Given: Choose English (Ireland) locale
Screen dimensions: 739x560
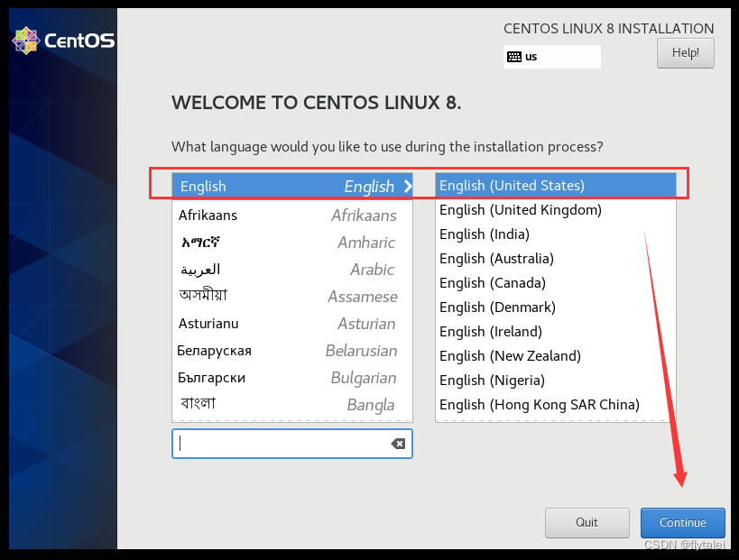Looking at the screenshot, I should [556, 332].
